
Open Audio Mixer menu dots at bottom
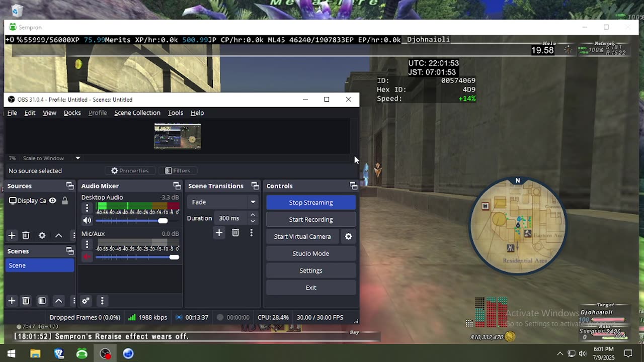pyautogui.click(x=102, y=301)
